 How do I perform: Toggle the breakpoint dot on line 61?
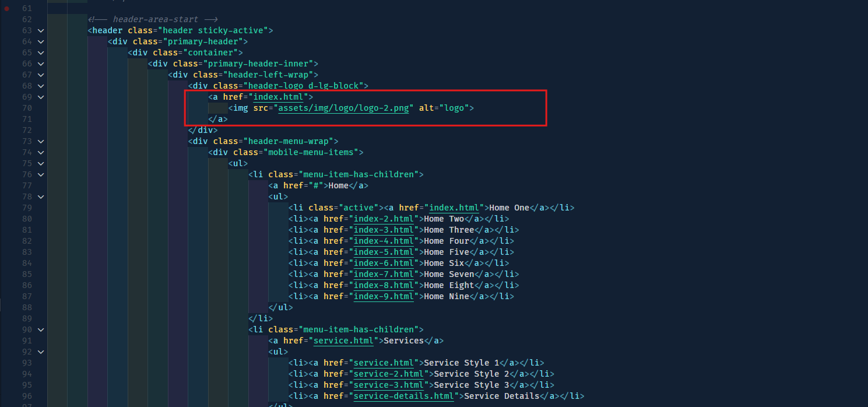(x=5, y=8)
